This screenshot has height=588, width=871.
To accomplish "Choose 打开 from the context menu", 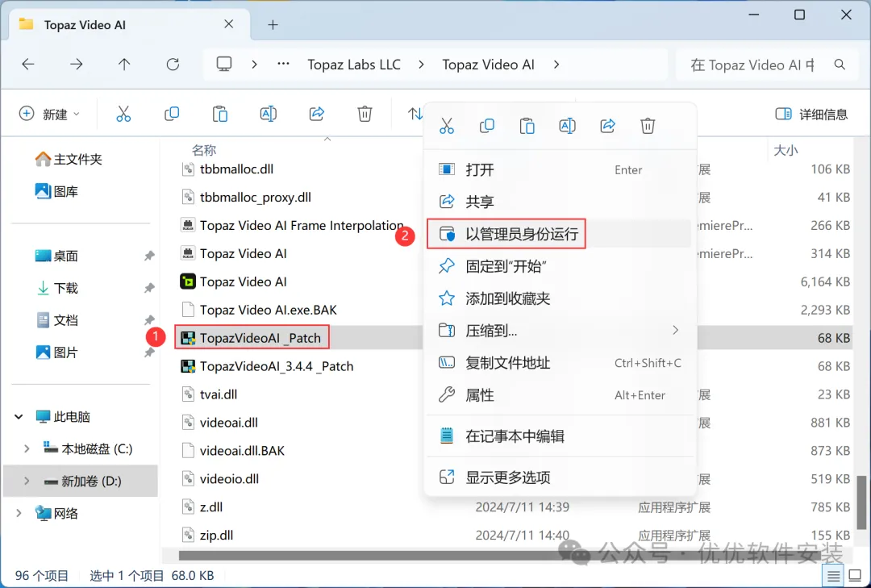I will coord(561,169).
